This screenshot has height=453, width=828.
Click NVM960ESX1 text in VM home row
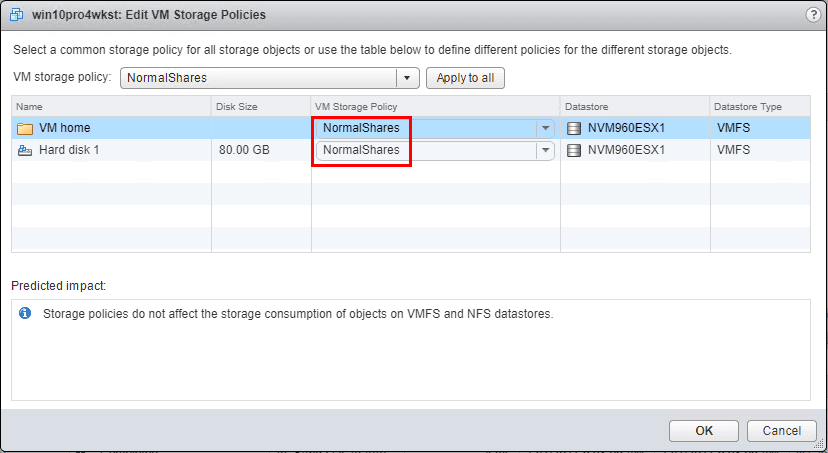click(626, 128)
